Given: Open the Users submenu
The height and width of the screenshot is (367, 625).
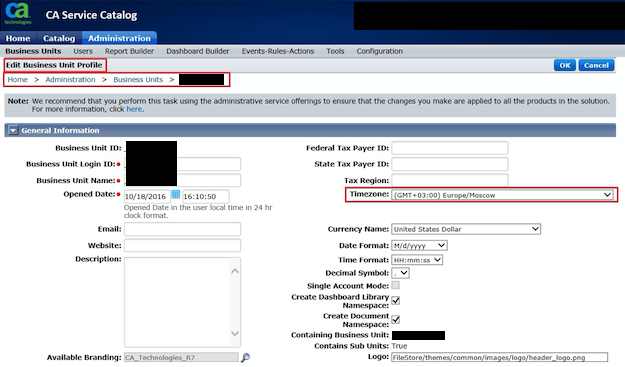Looking at the screenshot, I should click(83, 51).
